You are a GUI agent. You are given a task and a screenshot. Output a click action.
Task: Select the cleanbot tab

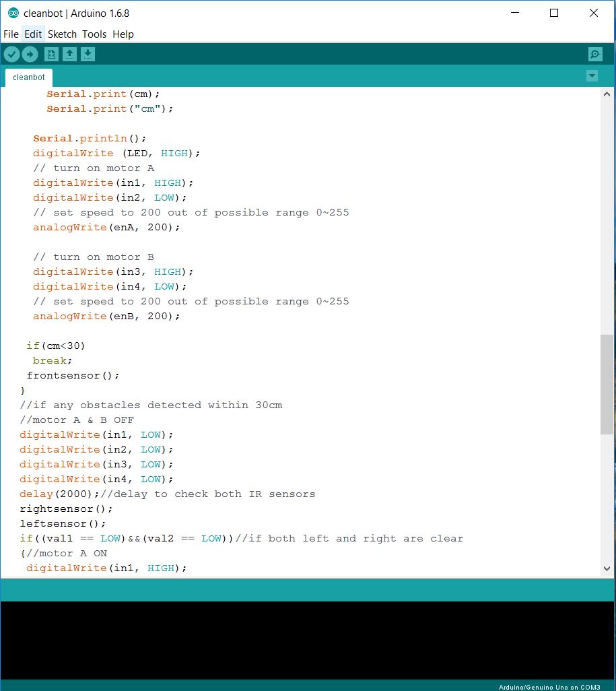click(29, 77)
